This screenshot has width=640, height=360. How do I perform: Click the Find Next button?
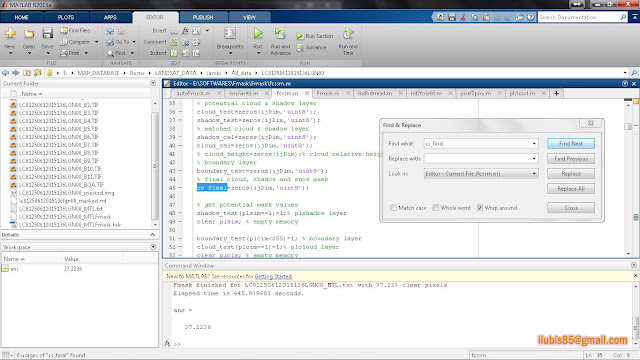click(571, 144)
